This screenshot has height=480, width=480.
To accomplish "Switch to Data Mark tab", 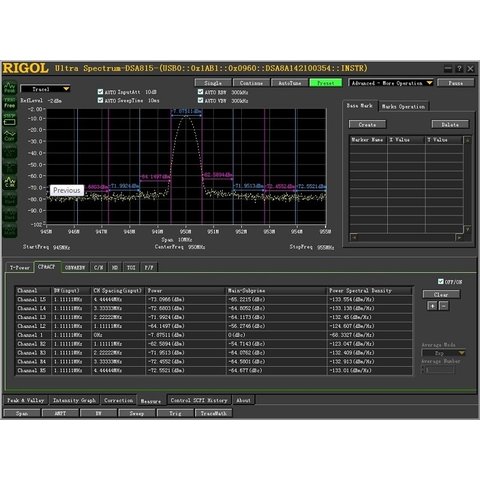I will (x=360, y=106).
